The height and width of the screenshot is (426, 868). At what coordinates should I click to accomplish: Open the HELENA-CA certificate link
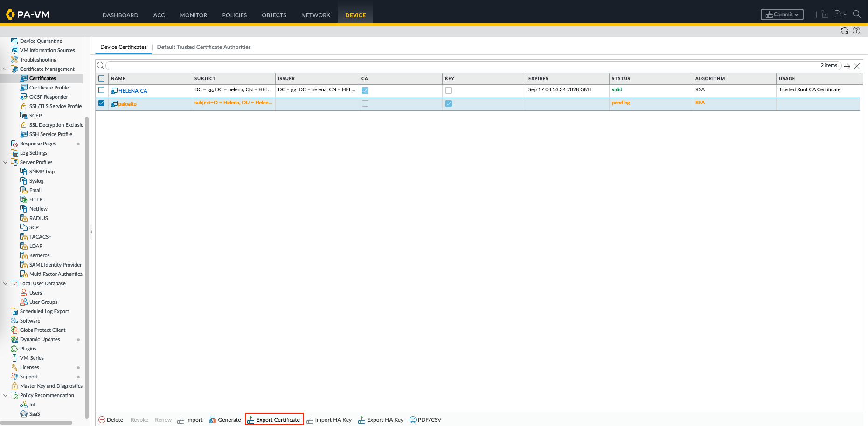[132, 91]
